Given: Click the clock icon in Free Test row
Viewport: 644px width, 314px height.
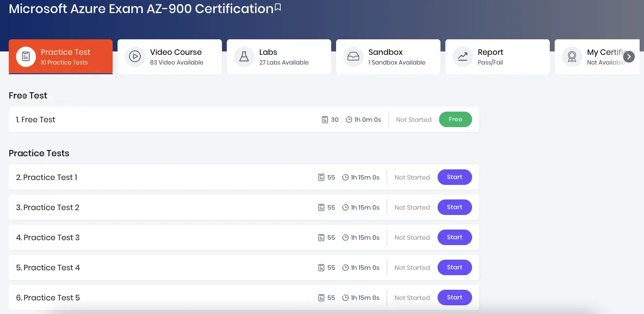Looking at the screenshot, I should click(349, 119).
